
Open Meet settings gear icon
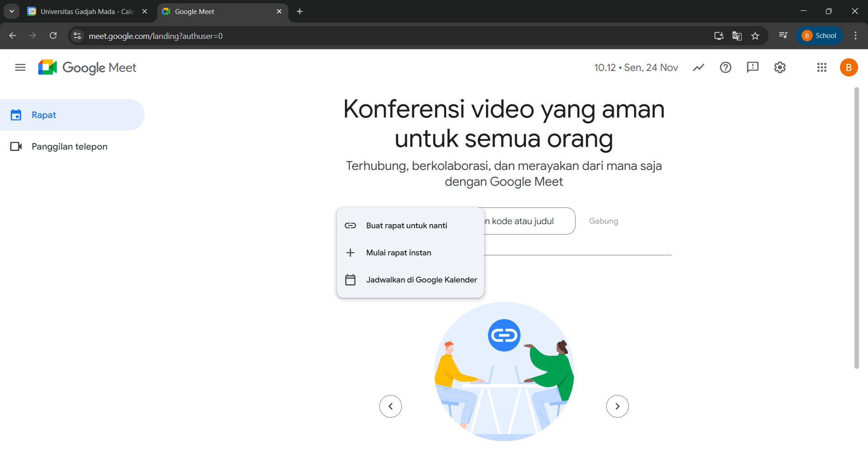[x=780, y=68]
